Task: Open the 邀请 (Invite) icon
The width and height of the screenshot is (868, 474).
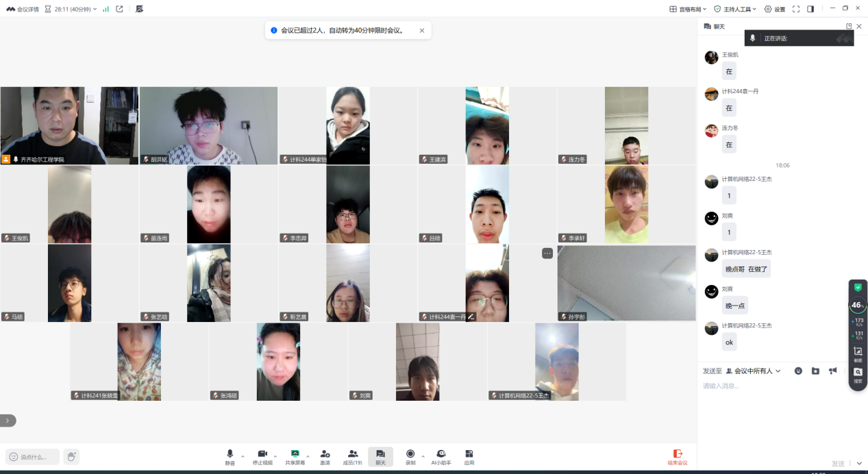Action: click(325, 457)
